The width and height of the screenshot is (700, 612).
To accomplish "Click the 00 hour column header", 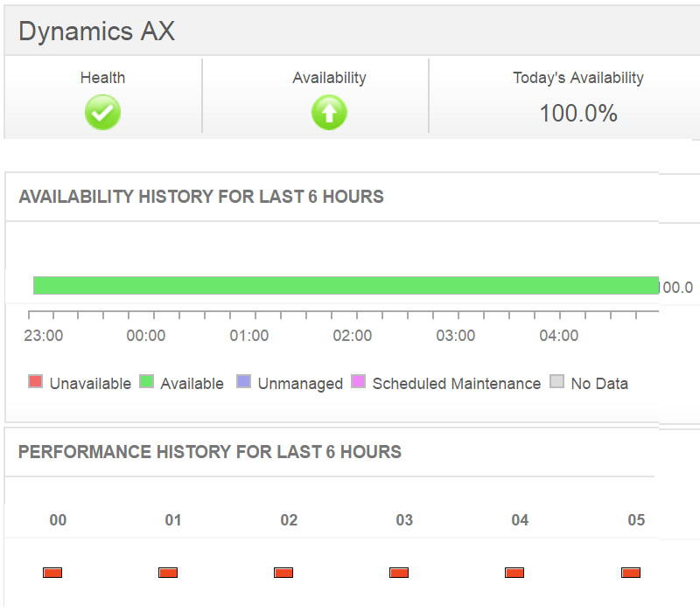I will click(58, 520).
